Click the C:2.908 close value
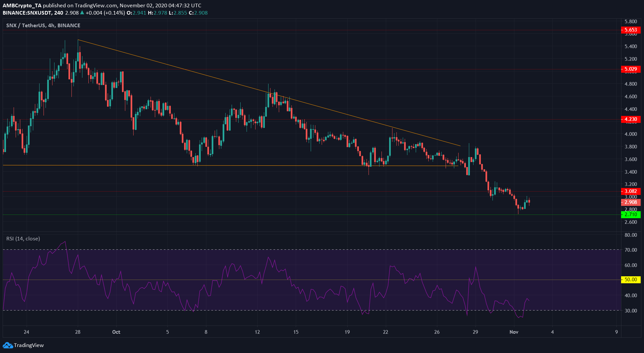 coord(198,13)
